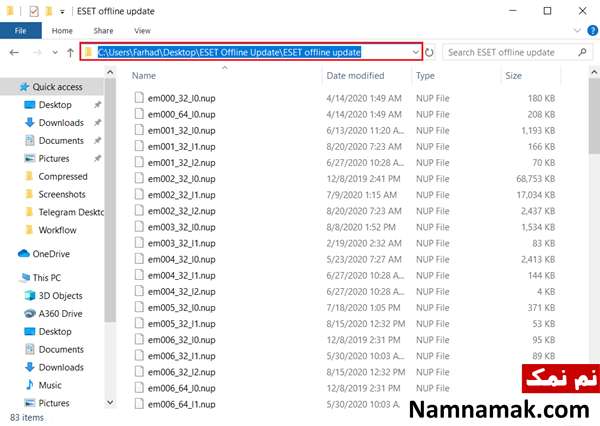Click the address bar path field

pos(251,52)
